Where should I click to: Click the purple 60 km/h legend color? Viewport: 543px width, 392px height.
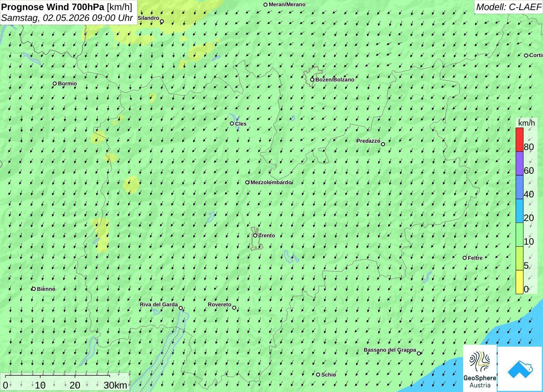519,163
